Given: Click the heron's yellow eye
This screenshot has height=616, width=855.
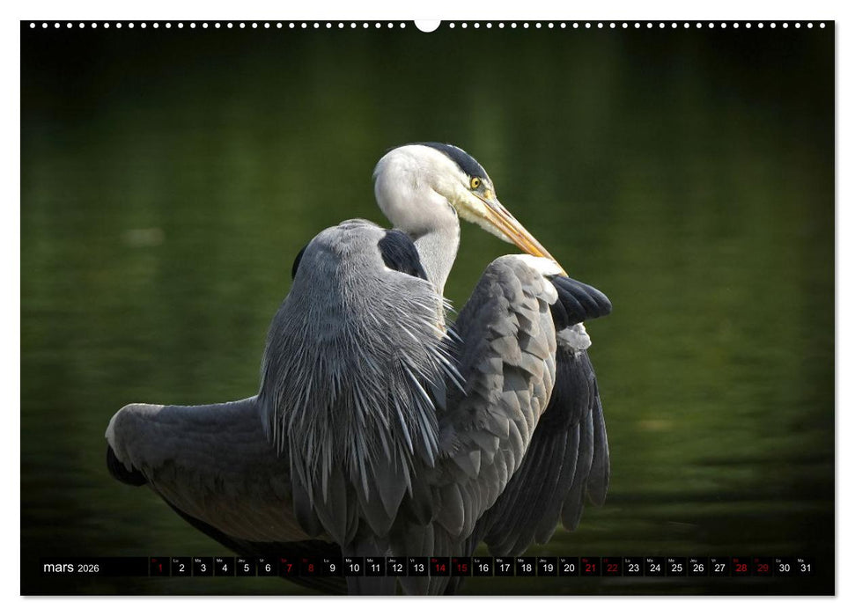Looking at the screenshot, I should tap(475, 183).
